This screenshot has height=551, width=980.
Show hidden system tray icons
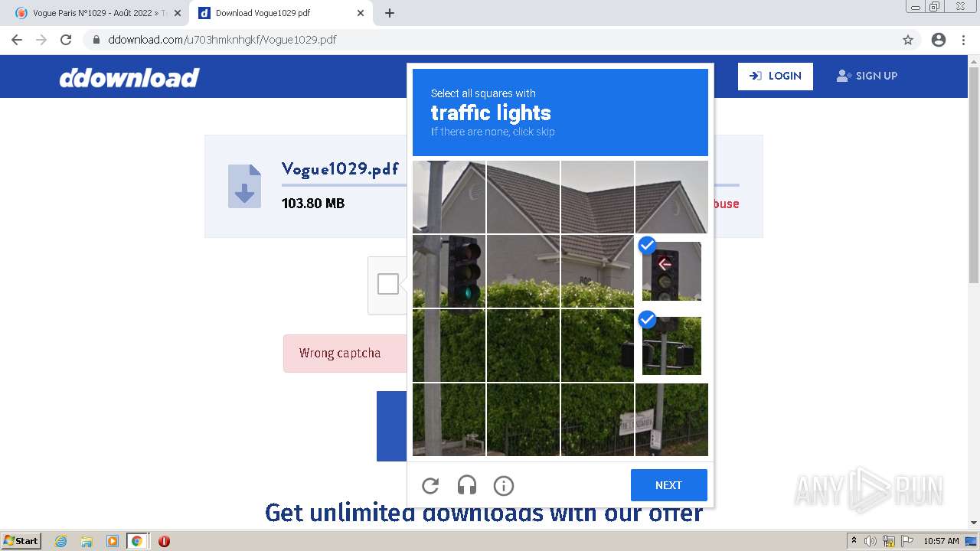click(x=854, y=541)
